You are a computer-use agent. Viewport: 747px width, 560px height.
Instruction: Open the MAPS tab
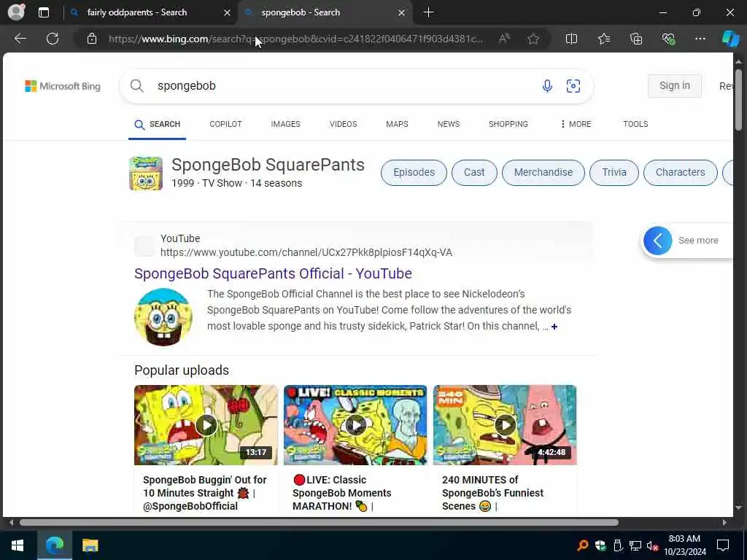pyautogui.click(x=397, y=124)
